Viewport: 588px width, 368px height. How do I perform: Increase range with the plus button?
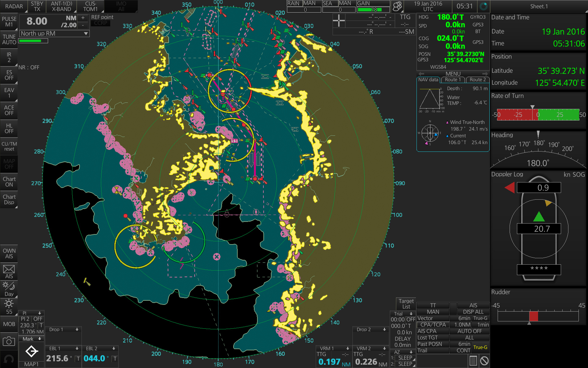tap(83, 18)
